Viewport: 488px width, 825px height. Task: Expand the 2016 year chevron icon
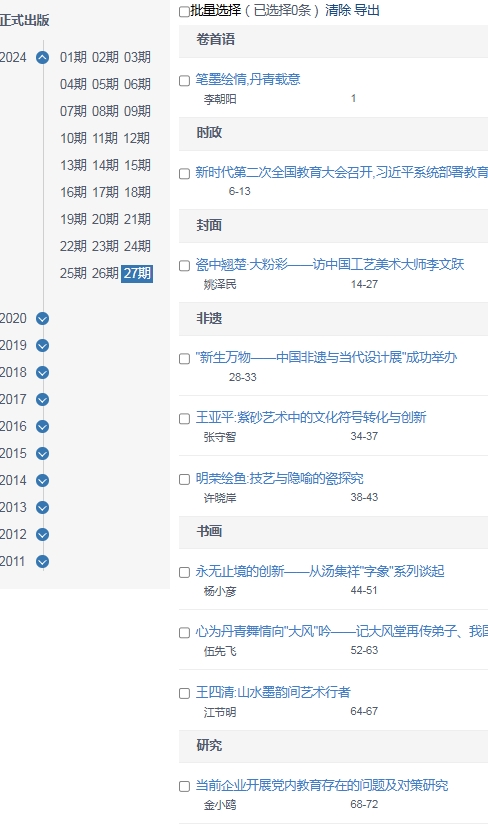click(43, 427)
